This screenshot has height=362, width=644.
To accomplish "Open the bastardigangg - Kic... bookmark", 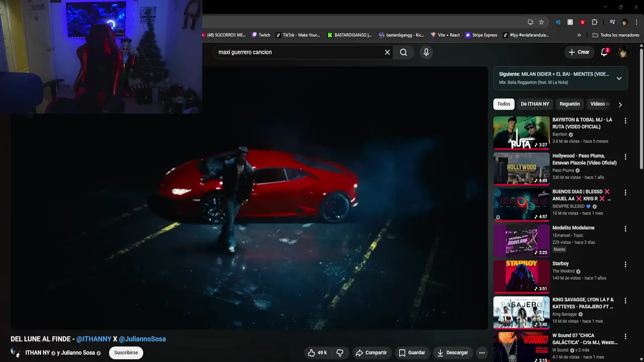I will (x=401, y=35).
